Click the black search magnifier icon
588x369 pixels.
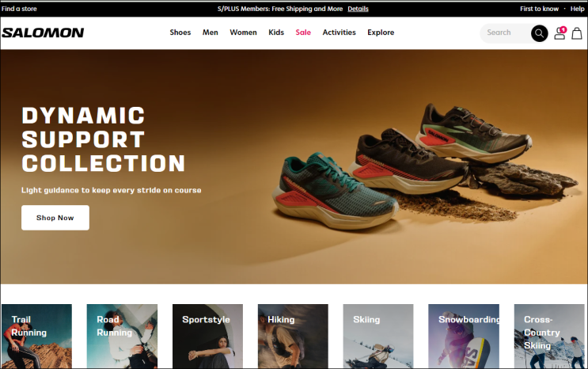point(539,33)
